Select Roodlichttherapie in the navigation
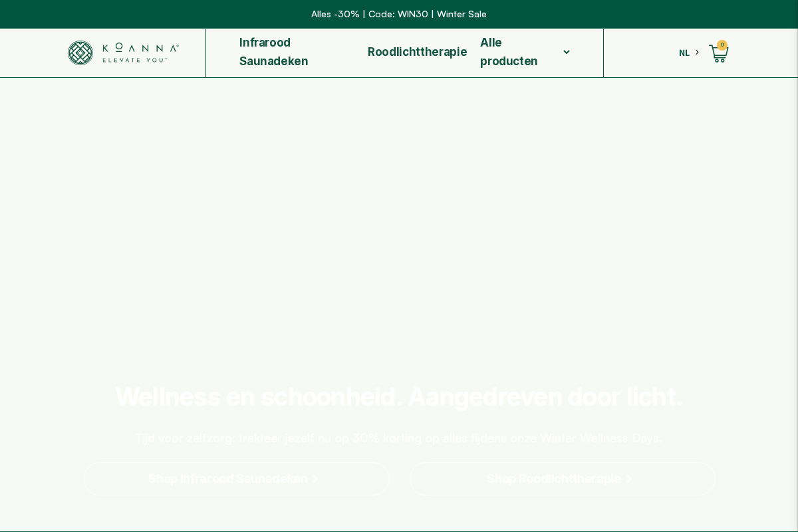The image size is (798, 532). (x=417, y=52)
